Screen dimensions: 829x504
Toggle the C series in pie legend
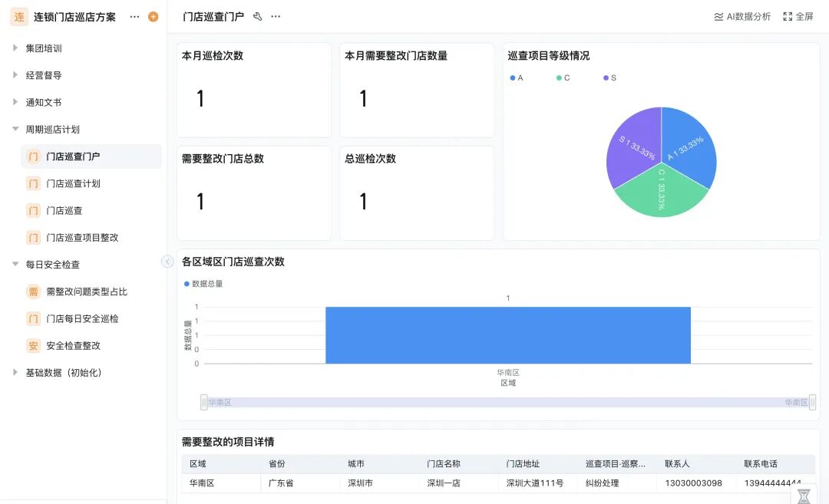pos(563,78)
